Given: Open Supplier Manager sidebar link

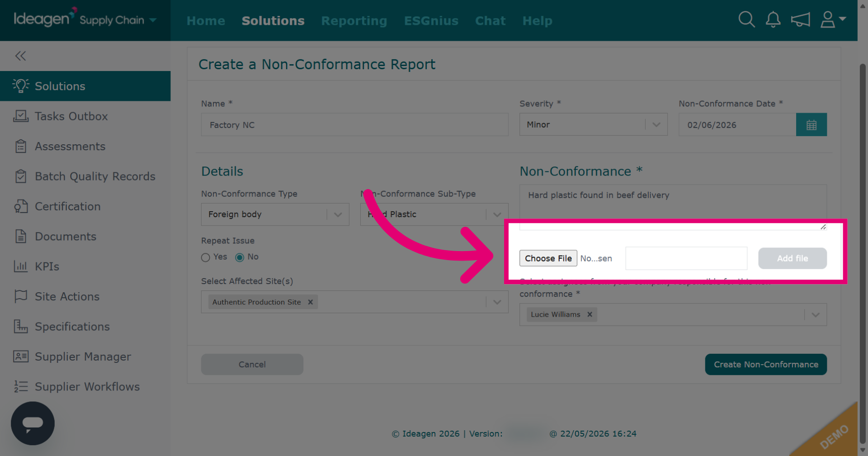Looking at the screenshot, I should pos(83,356).
